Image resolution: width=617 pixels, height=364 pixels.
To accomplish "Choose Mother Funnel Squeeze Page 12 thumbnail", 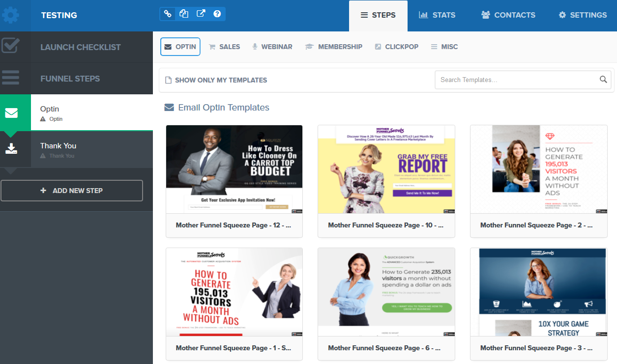I will coord(234,169).
